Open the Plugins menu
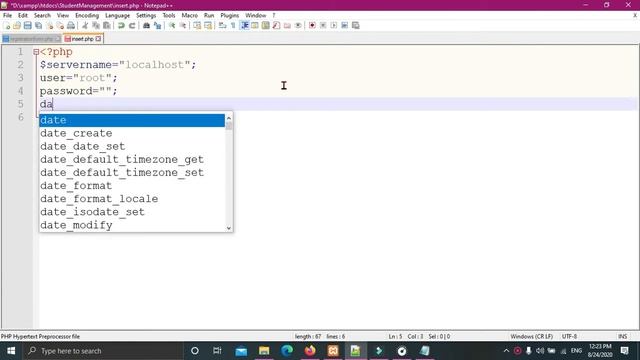The image size is (640, 360). (x=229, y=15)
